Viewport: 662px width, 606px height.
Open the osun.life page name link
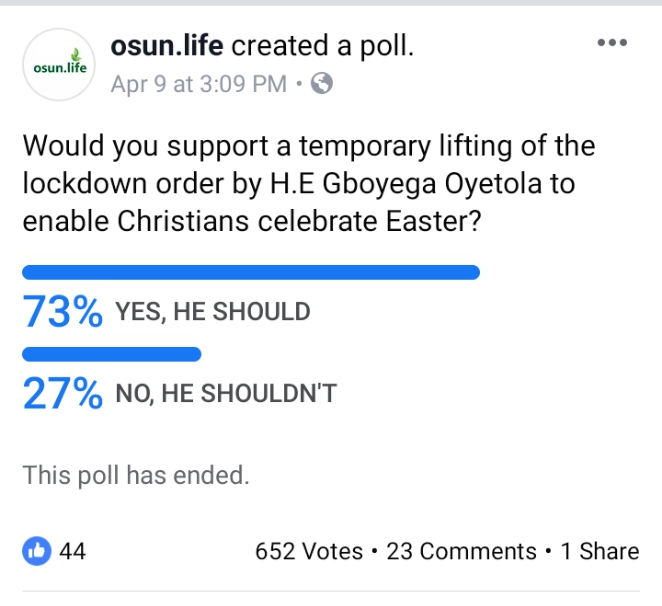(167, 46)
